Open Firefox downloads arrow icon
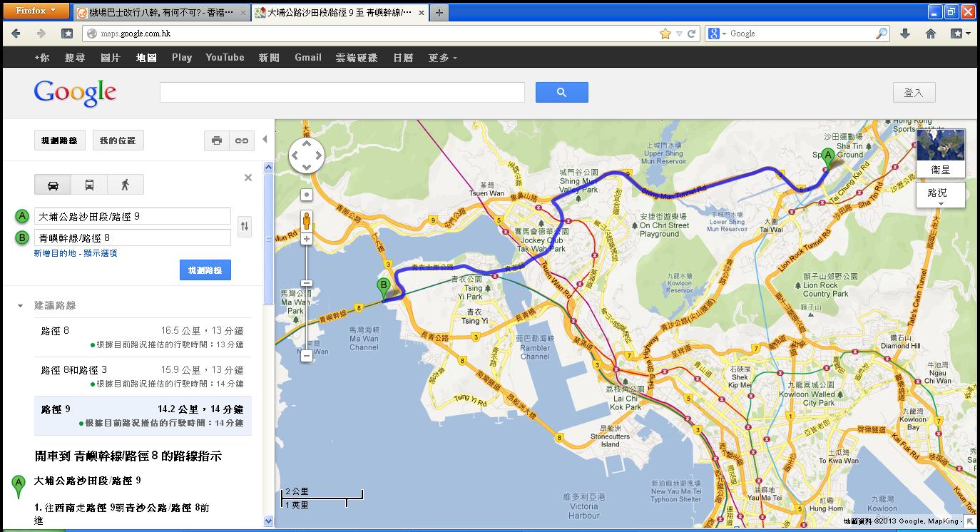The image size is (980, 532). pyautogui.click(x=905, y=34)
